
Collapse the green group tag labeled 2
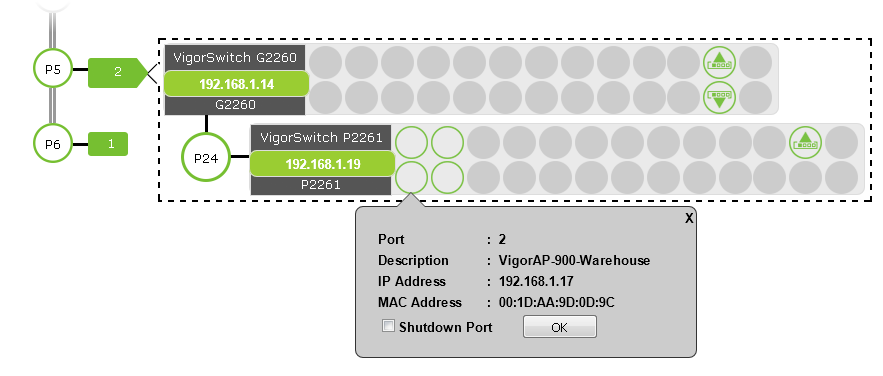(x=117, y=73)
